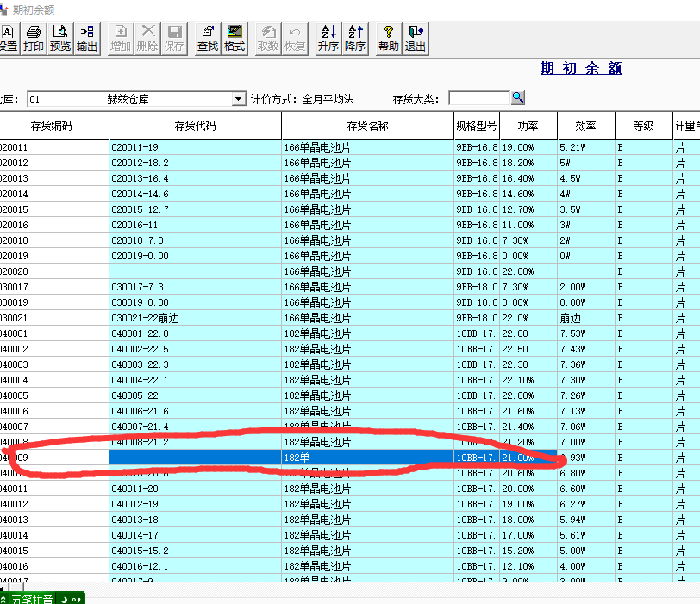The height and width of the screenshot is (604, 700).
Task: Select cell 020015-12.7
Action: (195, 209)
